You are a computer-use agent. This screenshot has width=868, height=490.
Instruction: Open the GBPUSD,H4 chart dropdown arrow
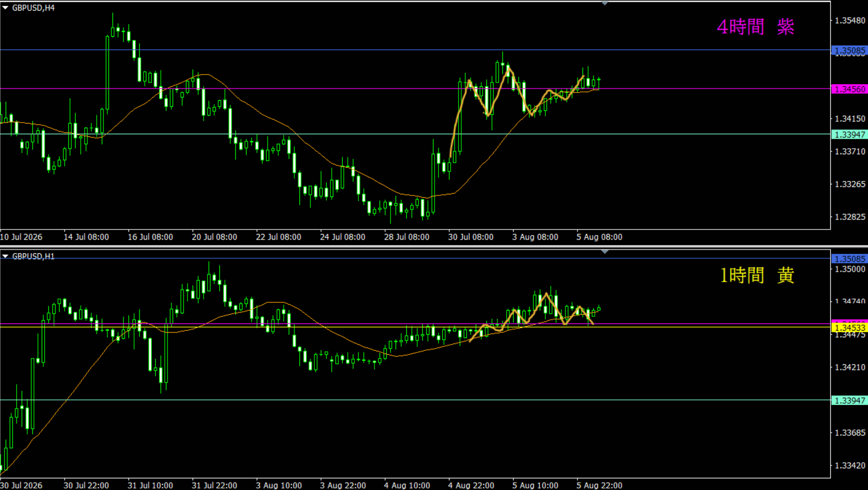tap(5, 8)
